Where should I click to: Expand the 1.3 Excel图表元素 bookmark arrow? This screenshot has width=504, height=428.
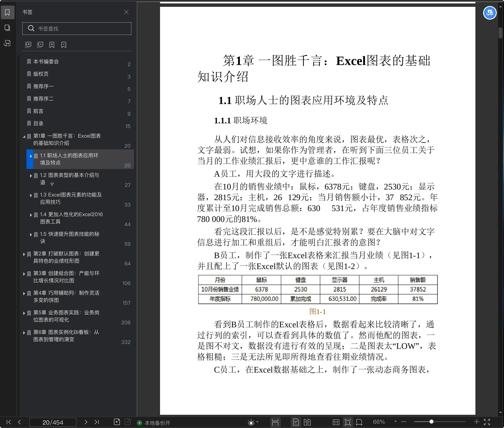pos(31,195)
